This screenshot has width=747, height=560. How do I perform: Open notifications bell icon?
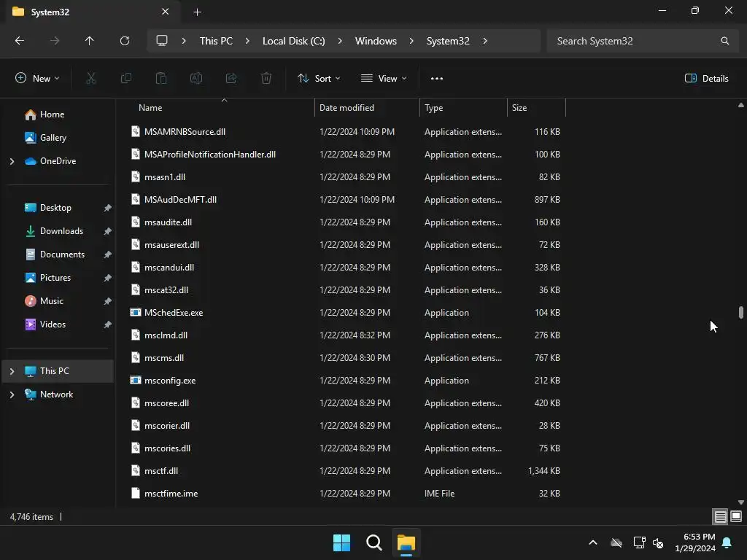click(x=727, y=542)
